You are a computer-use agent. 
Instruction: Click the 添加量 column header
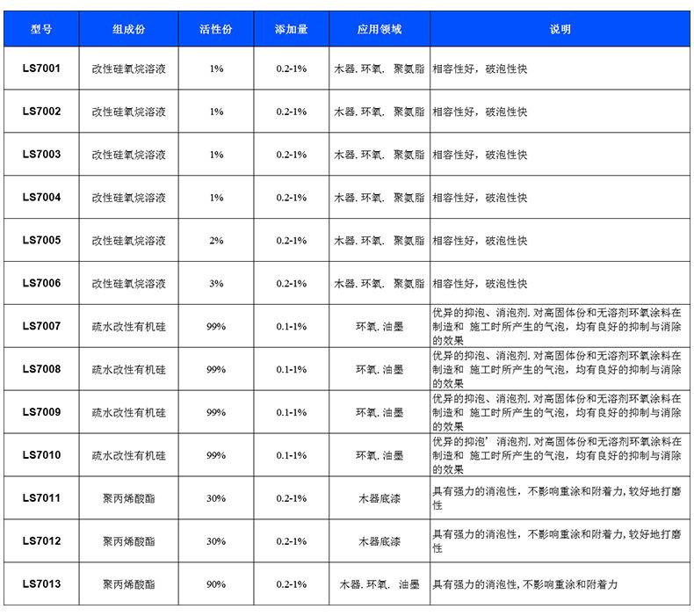[x=291, y=29]
